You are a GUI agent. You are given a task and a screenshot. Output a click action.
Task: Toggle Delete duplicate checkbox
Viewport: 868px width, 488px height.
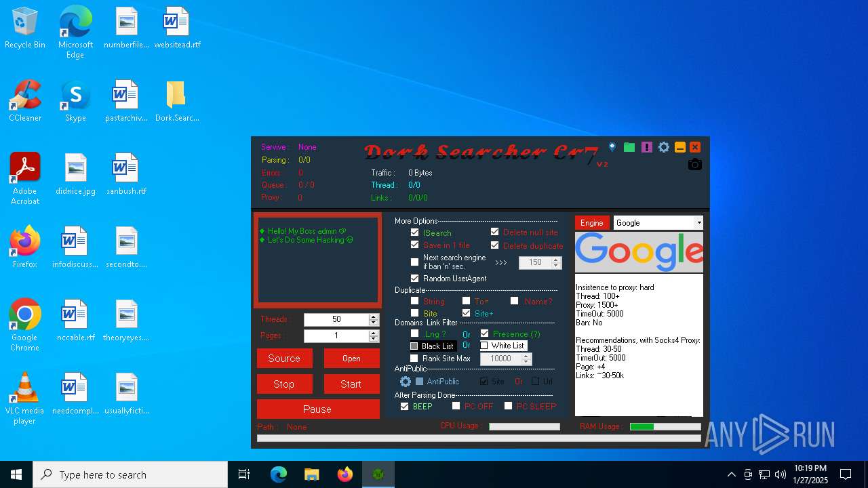coord(494,245)
